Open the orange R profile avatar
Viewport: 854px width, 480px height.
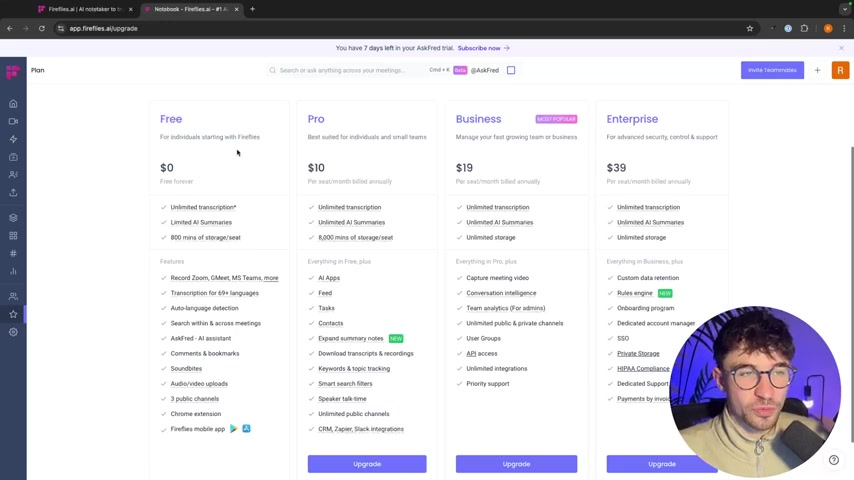coord(840,70)
